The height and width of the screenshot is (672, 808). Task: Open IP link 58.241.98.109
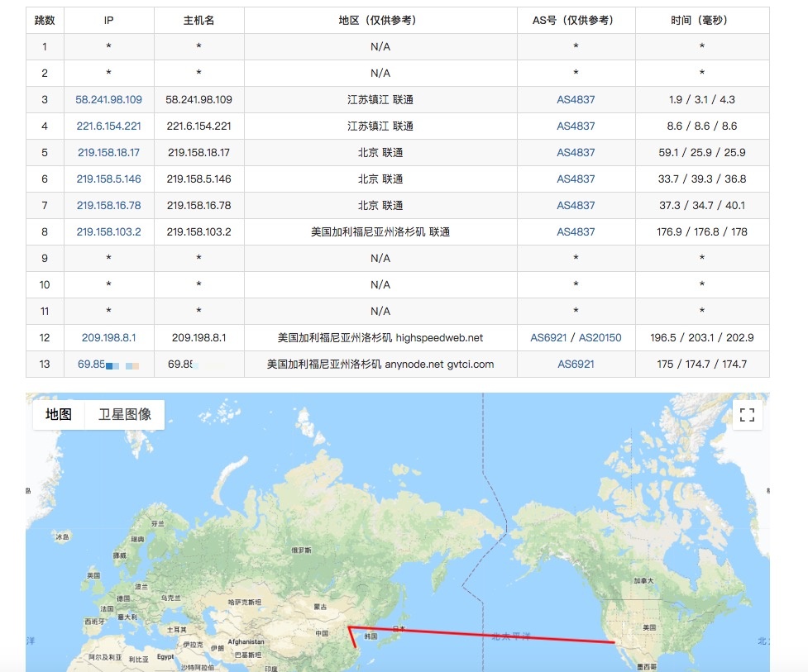[x=108, y=100]
